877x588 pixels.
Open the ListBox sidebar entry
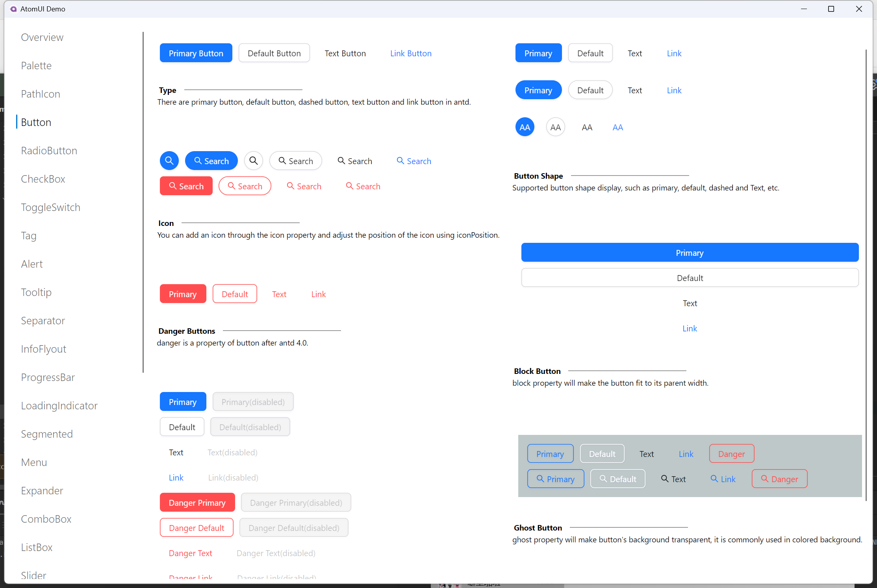(x=37, y=547)
